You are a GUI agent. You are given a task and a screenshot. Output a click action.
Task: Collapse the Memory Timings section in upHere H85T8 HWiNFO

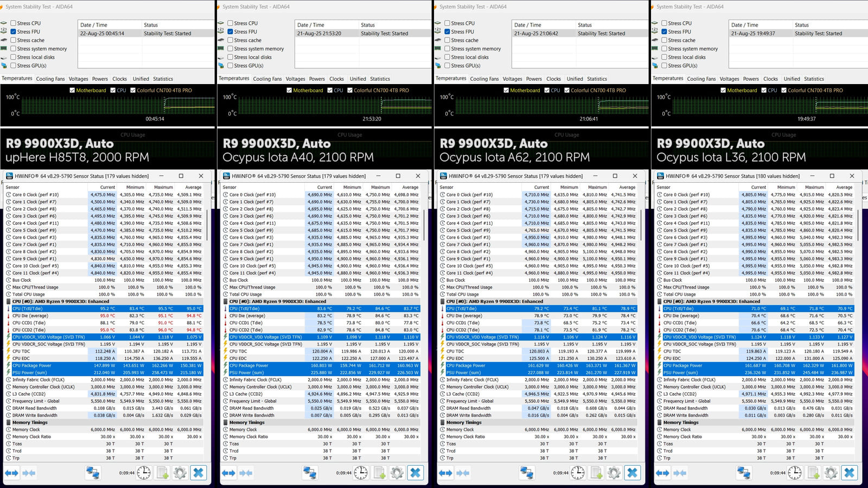click(9, 422)
